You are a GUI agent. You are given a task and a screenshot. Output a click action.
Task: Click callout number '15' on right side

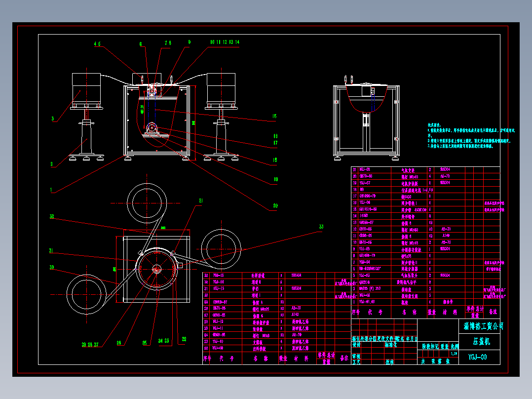point(274,116)
